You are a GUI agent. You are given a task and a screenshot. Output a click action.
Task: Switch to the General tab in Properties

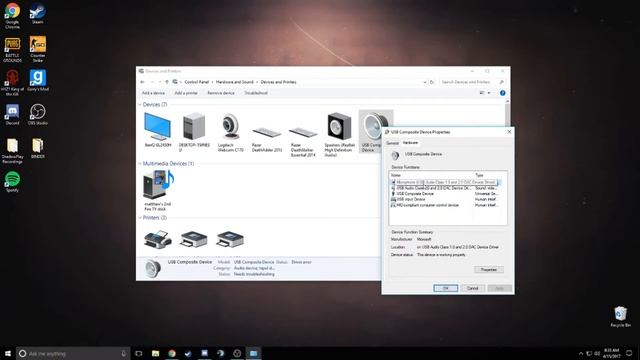click(392, 143)
